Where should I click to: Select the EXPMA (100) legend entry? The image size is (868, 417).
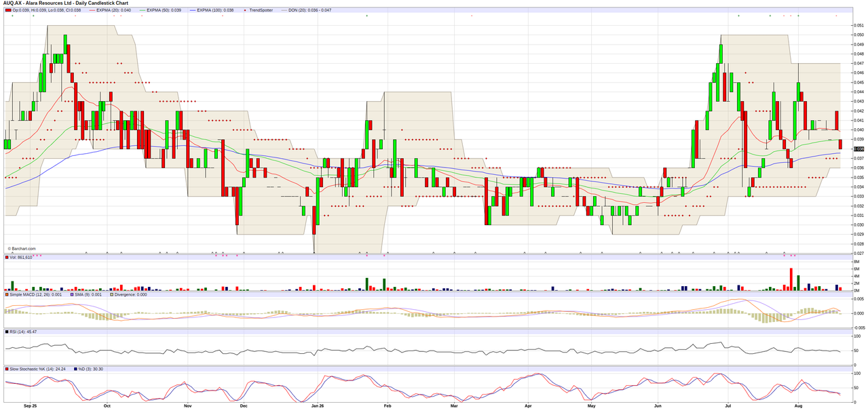pyautogui.click(x=216, y=10)
